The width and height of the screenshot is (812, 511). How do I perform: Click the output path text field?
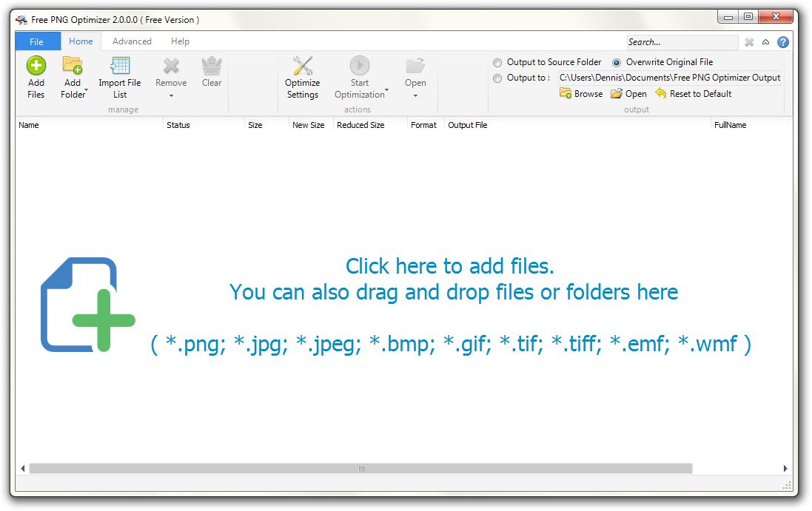[669, 78]
